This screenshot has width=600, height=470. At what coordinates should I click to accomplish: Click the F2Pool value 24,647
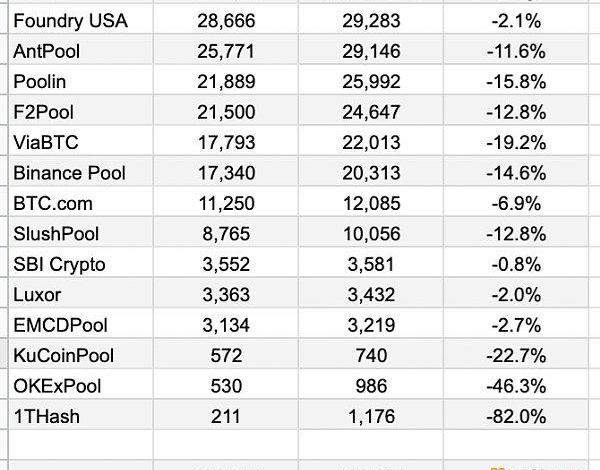tap(371, 112)
